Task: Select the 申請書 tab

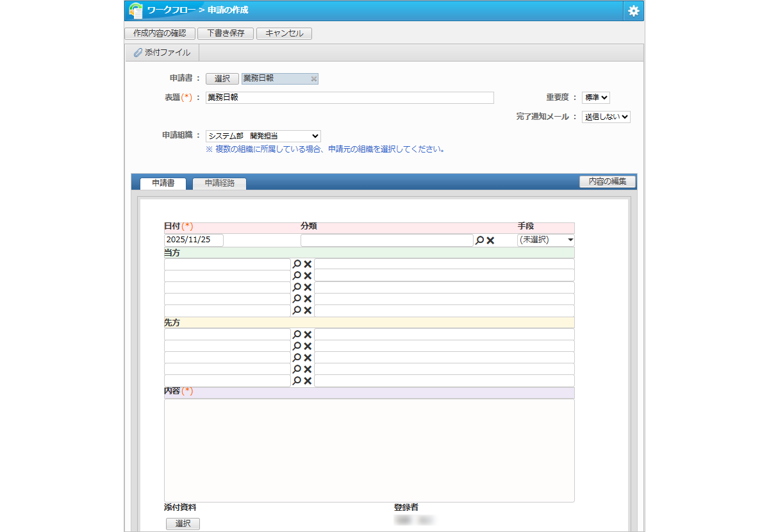Action: [163, 183]
